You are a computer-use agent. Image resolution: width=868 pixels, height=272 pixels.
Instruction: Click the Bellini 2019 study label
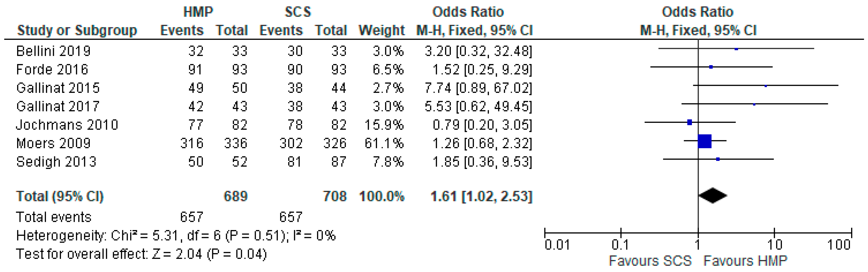pyautogui.click(x=53, y=51)
